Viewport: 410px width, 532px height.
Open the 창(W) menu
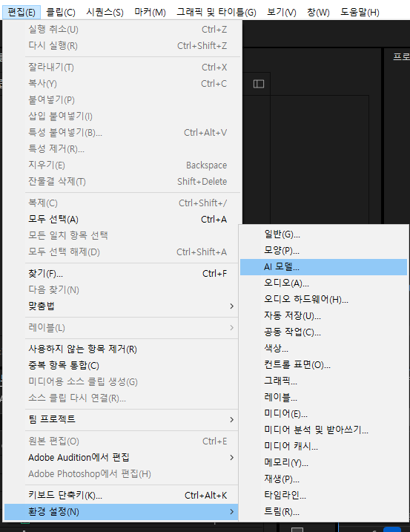click(318, 13)
